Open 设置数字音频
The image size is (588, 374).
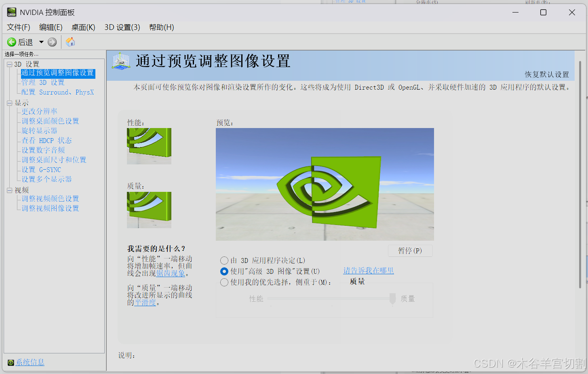click(x=43, y=150)
